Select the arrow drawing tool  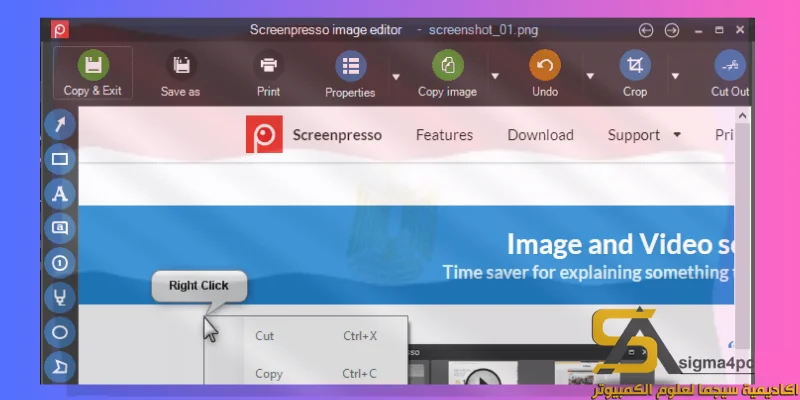(x=60, y=124)
